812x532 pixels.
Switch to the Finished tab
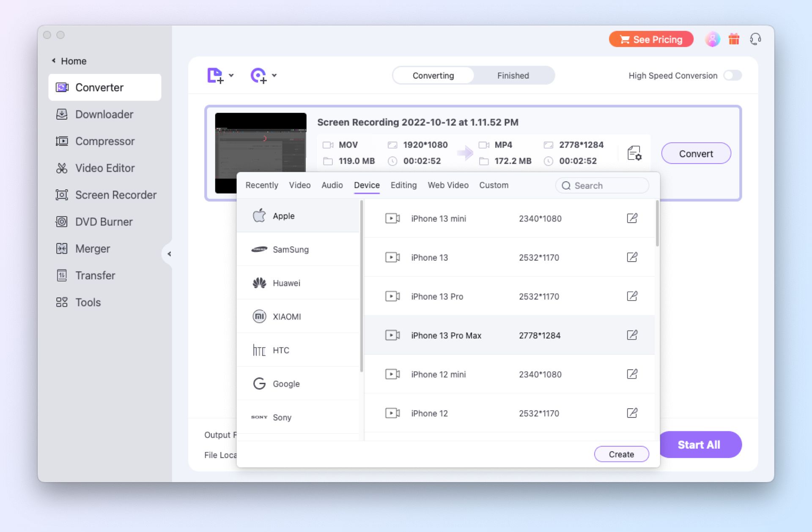pyautogui.click(x=513, y=75)
